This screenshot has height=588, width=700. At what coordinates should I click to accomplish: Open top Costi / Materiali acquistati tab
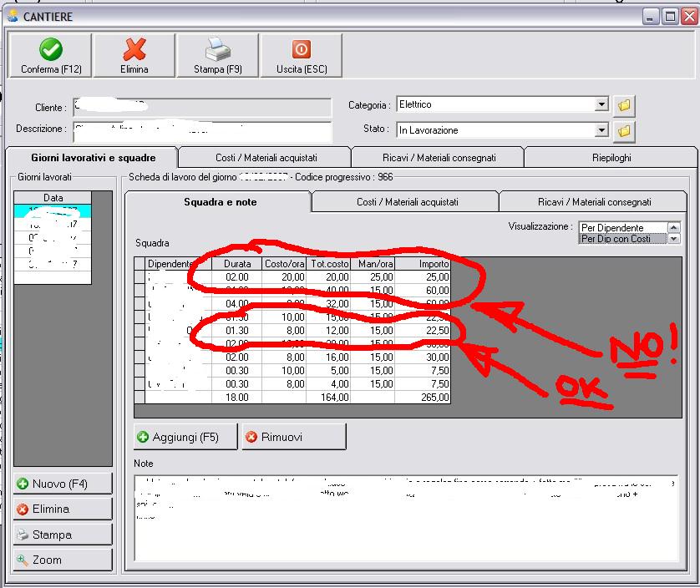pyautogui.click(x=266, y=158)
